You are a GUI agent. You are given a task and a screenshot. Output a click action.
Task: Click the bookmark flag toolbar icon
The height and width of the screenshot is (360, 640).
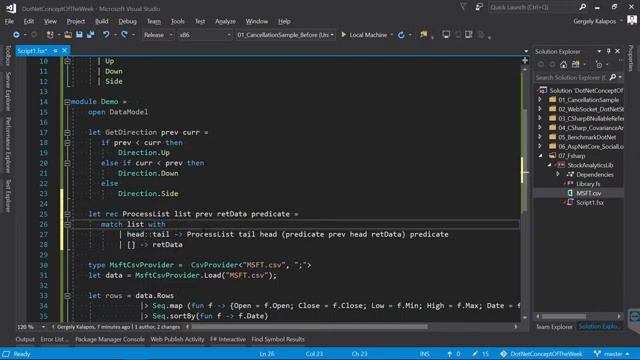424,35
